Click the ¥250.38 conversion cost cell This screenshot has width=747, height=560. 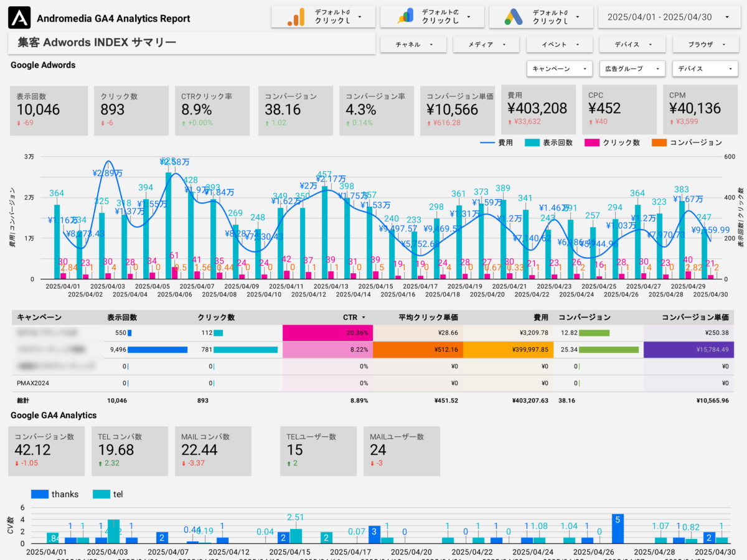click(x=689, y=333)
